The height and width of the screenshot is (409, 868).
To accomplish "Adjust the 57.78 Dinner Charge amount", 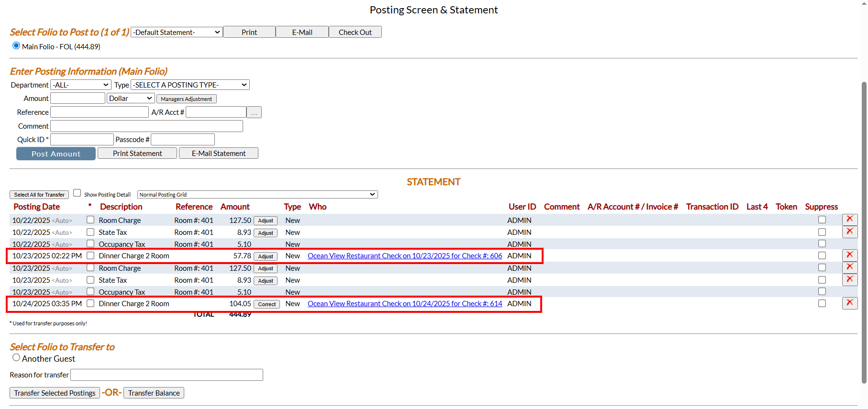I will point(266,256).
